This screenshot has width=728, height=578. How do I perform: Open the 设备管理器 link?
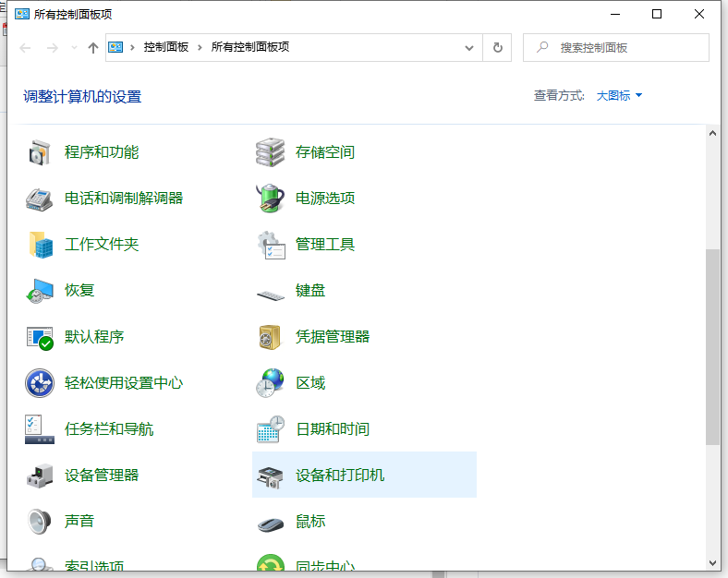(102, 476)
